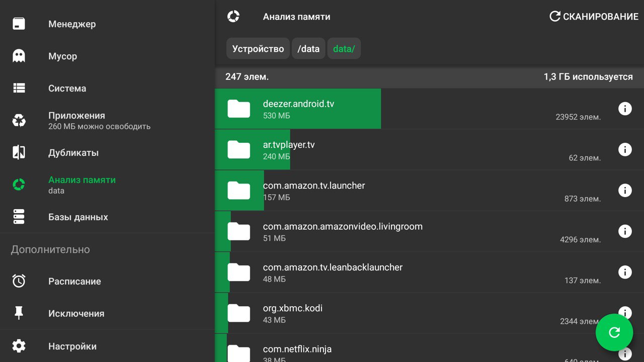Screen dimensions: 644x362
Task: Click the 23952 элем. count
Action: click(x=578, y=117)
